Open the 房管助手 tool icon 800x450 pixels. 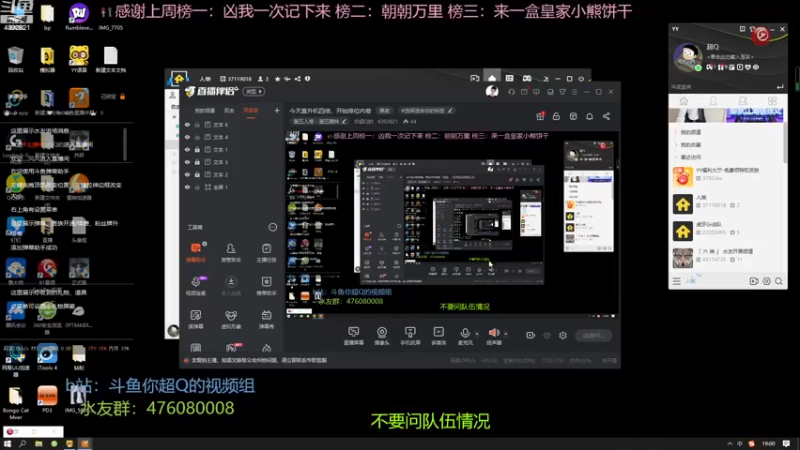[231, 252]
